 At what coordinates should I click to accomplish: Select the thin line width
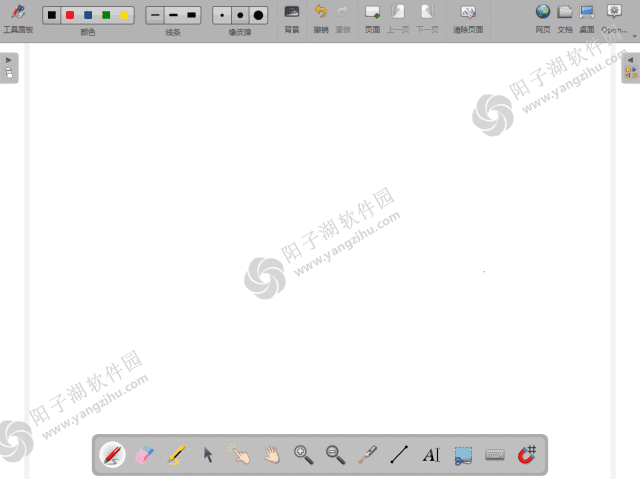coord(155,15)
